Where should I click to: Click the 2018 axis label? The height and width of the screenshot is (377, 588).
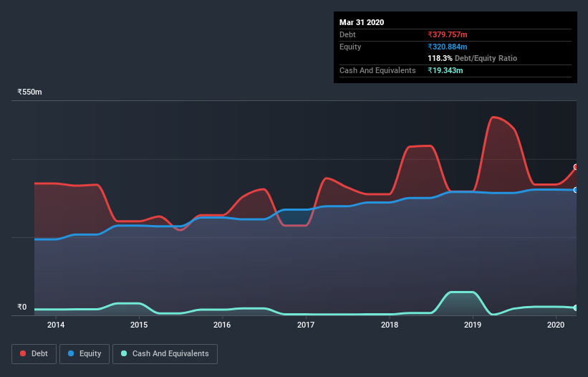[x=389, y=325]
